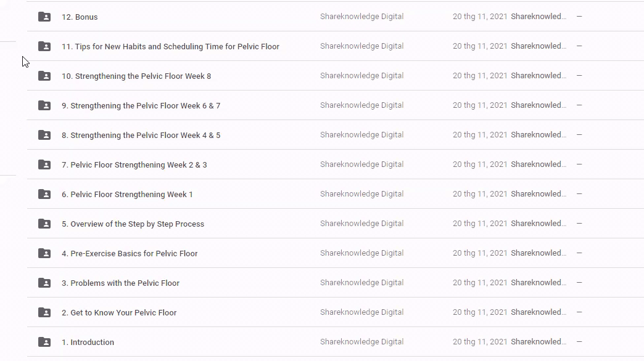Open 4. Pre-Exercise Basics for Pelvic Floor folder

(x=130, y=253)
